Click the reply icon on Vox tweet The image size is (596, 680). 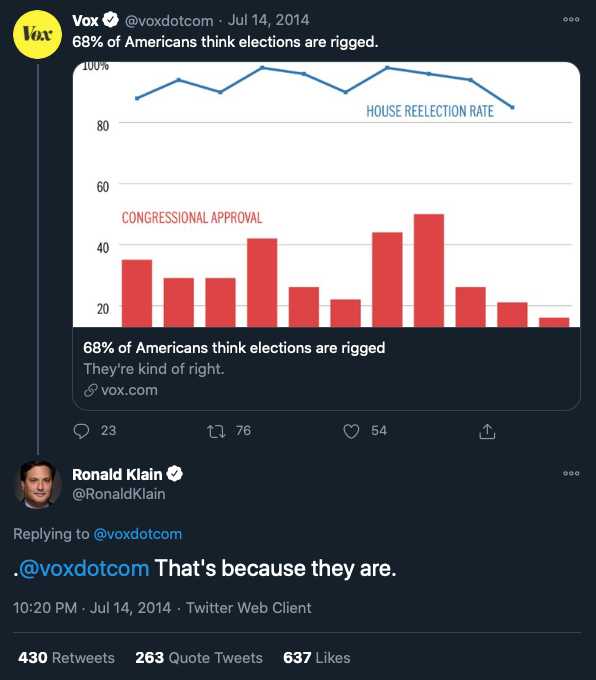pos(81,431)
